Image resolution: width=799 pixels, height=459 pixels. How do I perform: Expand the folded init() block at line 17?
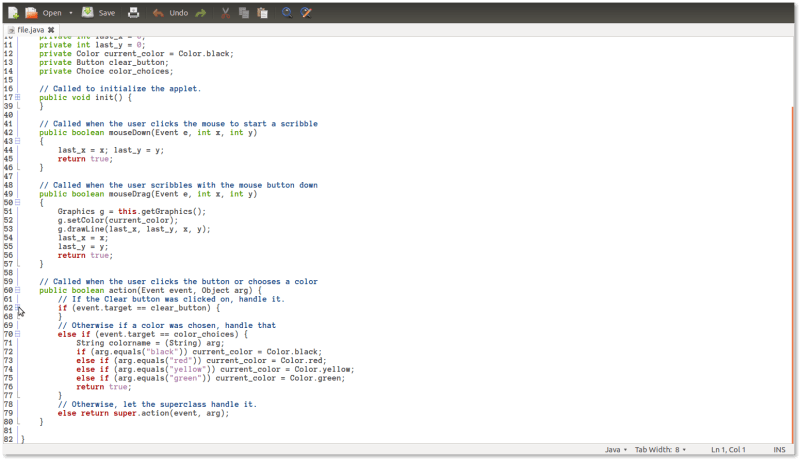point(17,97)
